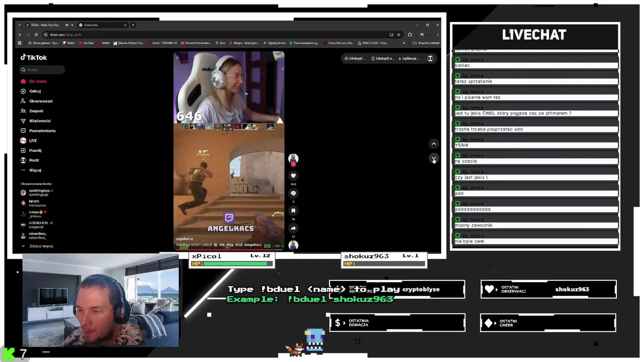This screenshot has width=644, height=362.
Task: Share the video with arrow icon
Action: [x=293, y=228]
